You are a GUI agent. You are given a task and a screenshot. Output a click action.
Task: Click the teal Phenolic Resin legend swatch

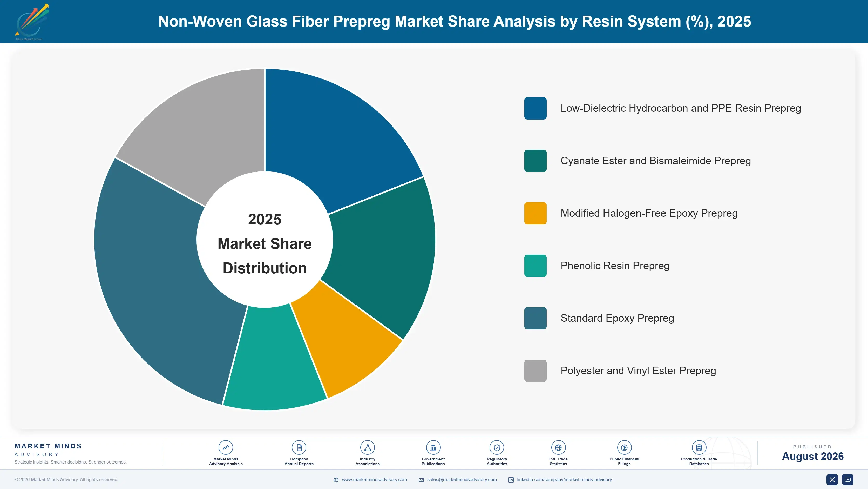535,266
